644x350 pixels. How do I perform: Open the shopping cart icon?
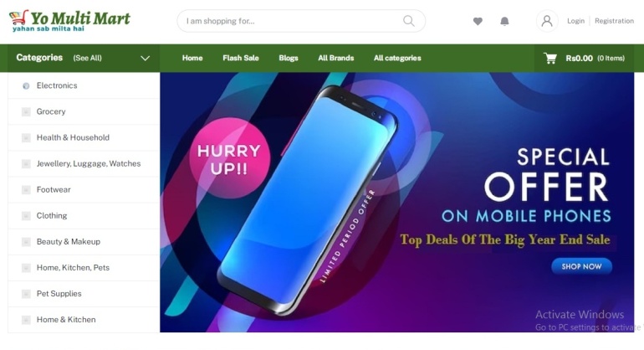[x=550, y=58]
